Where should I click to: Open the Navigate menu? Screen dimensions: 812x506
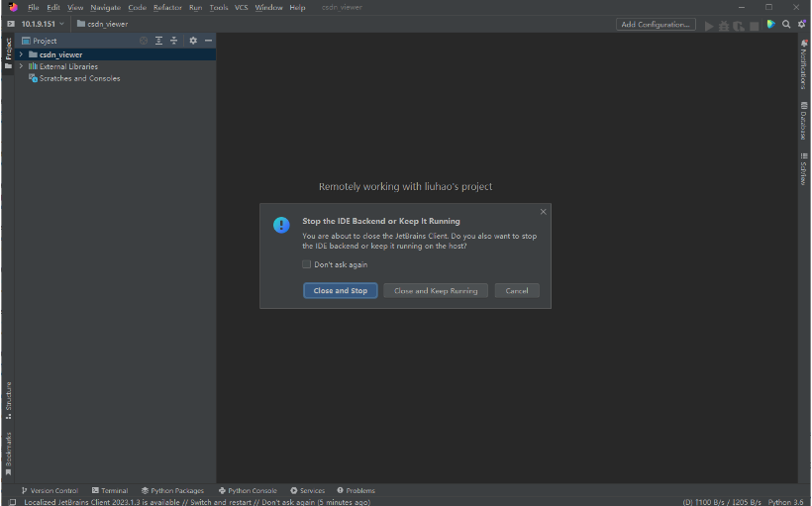(106, 7)
